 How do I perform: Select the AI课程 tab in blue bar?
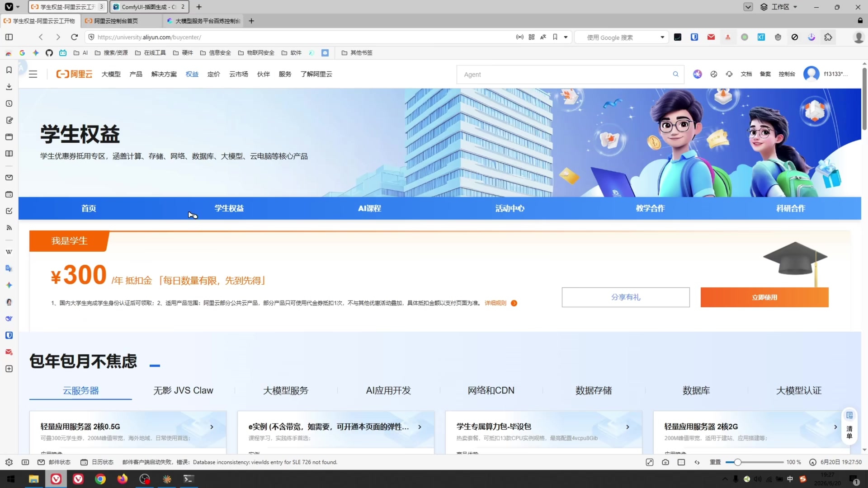tap(369, 208)
